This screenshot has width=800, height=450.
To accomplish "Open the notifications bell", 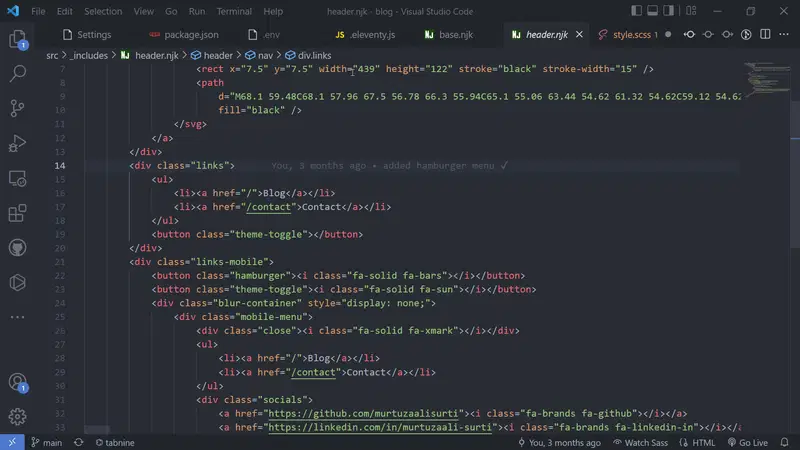I will click(x=785, y=442).
